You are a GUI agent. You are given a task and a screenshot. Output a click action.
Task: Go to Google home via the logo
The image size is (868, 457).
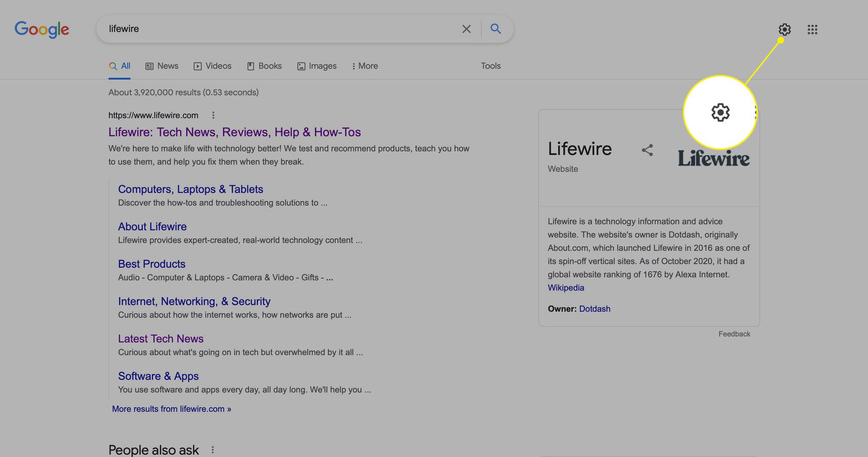(42, 30)
